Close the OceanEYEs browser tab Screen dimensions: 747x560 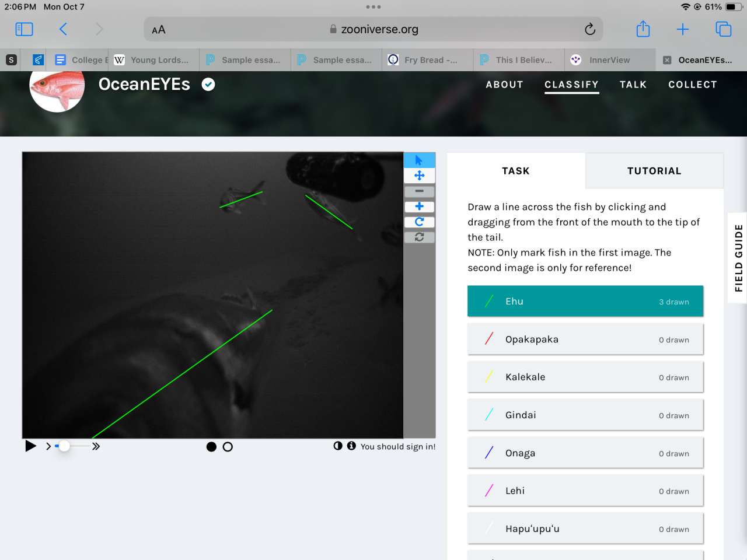[667, 60]
